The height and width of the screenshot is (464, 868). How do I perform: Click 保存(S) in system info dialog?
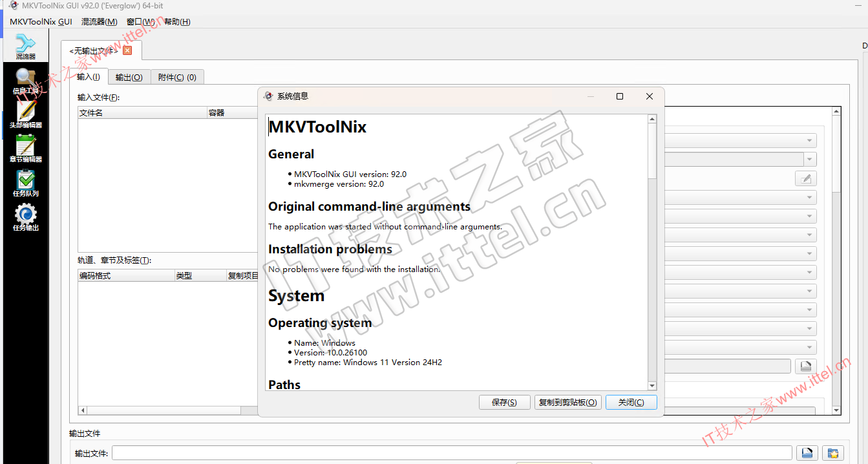[x=504, y=402]
